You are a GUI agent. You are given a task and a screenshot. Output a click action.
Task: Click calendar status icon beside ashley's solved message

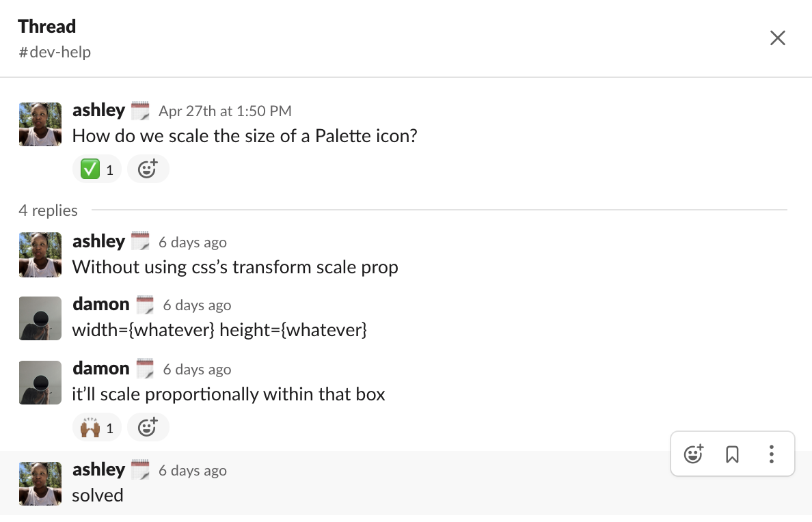pos(140,469)
